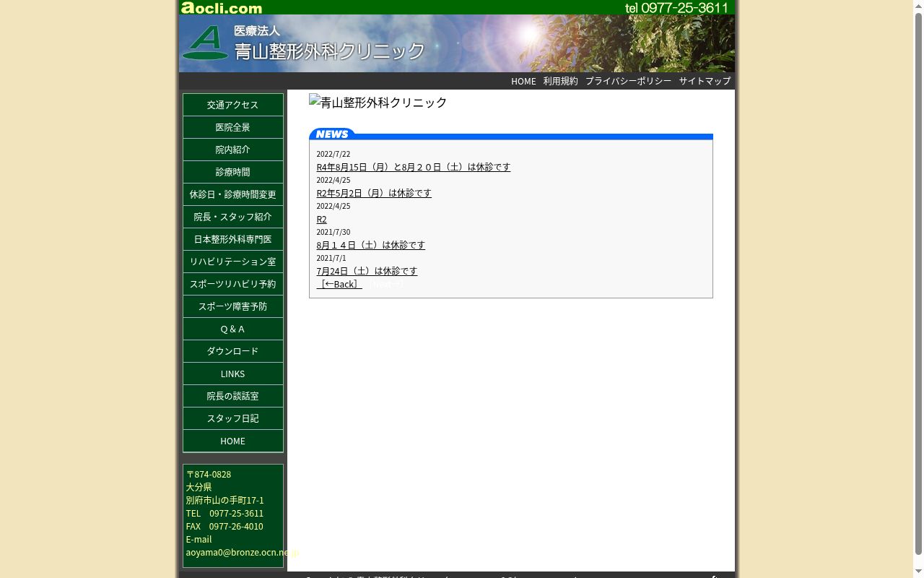924x578 pixels.
Task: Click the 医療法人 青山整形外科クリニック banner title
Action: tap(329, 43)
